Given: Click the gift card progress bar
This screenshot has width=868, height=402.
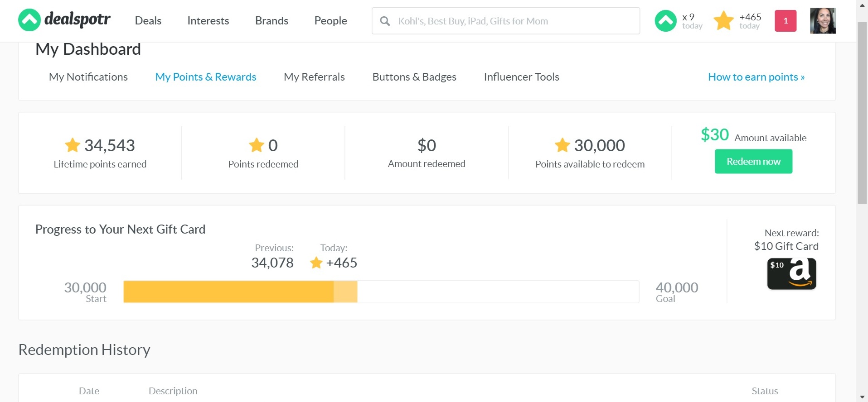Looking at the screenshot, I should click(x=381, y=292).
